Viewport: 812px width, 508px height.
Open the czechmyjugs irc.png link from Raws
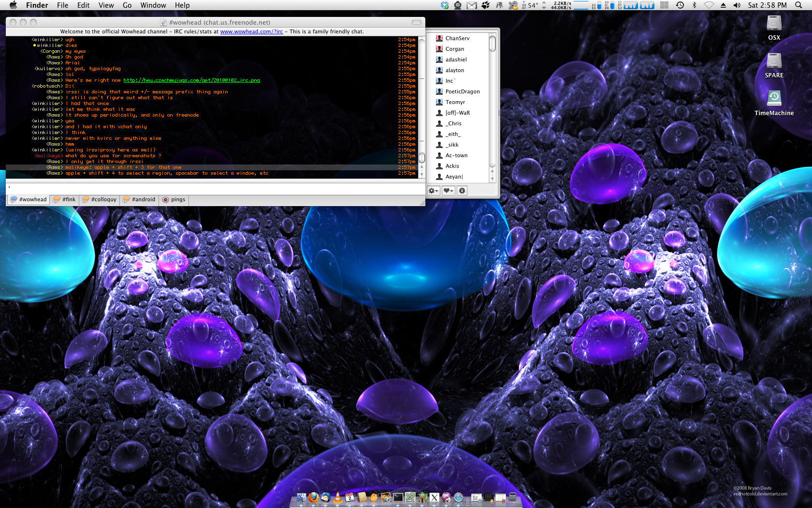[x=191, y=80]
